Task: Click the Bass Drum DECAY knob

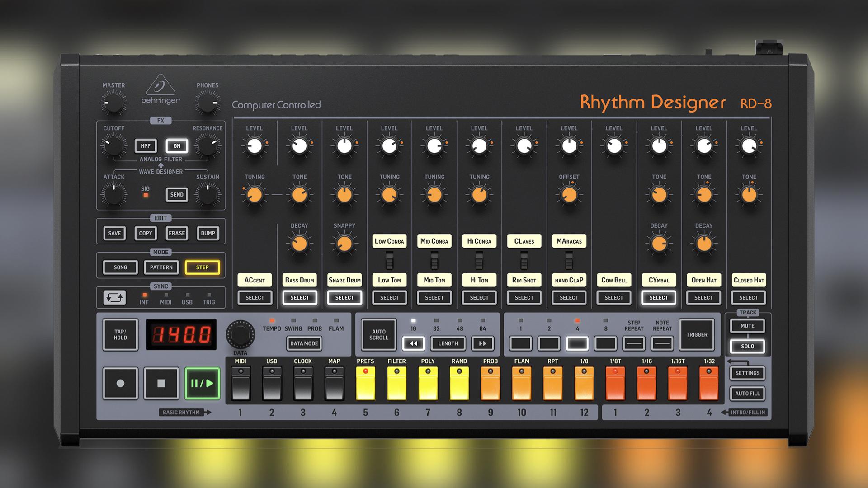Action: click(299, 244)
